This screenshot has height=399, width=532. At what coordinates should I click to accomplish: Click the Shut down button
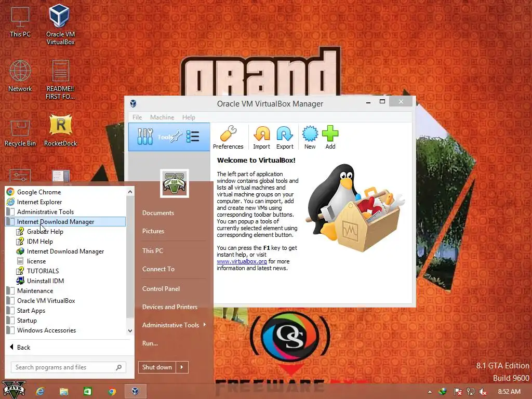coord(157,367)
